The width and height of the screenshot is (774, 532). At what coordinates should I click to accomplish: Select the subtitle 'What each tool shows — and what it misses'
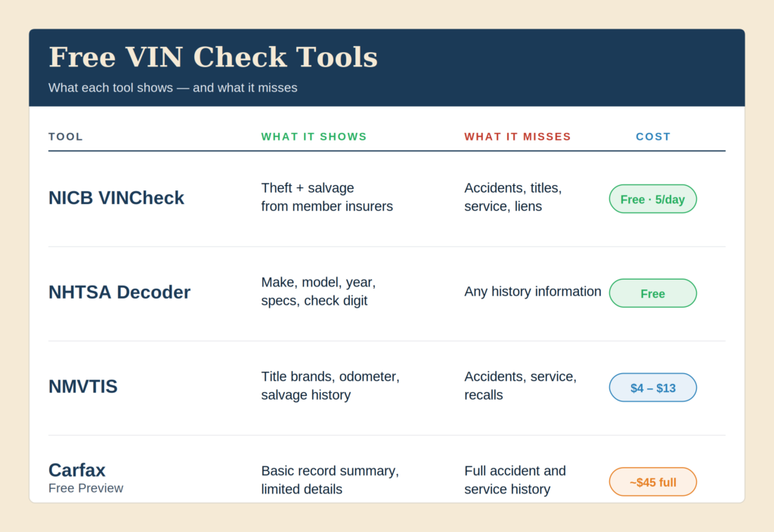point(173,88)
